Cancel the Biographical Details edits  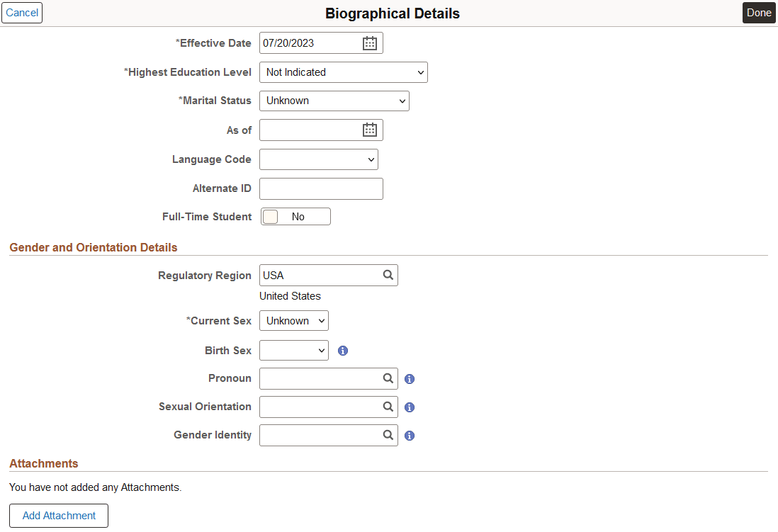[x=22, y=13]
